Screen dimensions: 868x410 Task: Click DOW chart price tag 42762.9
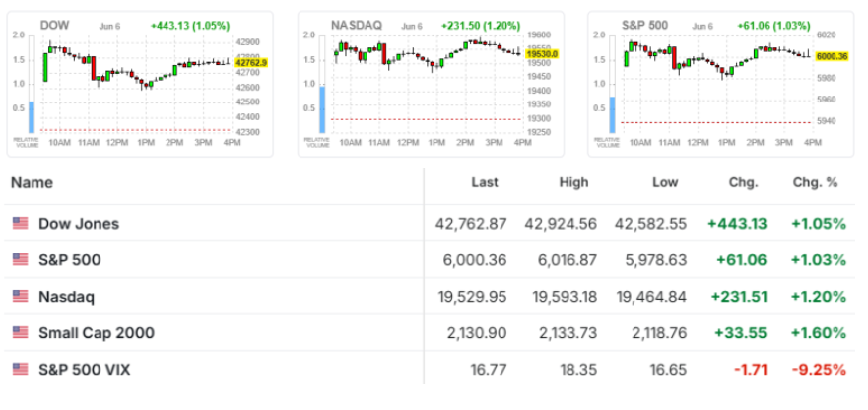[251, 63]
